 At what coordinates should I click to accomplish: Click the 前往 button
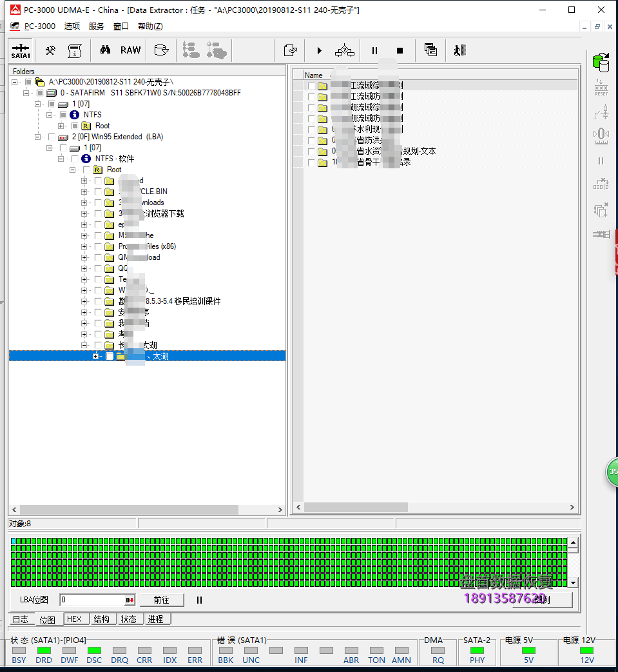(x=162, y=600)
